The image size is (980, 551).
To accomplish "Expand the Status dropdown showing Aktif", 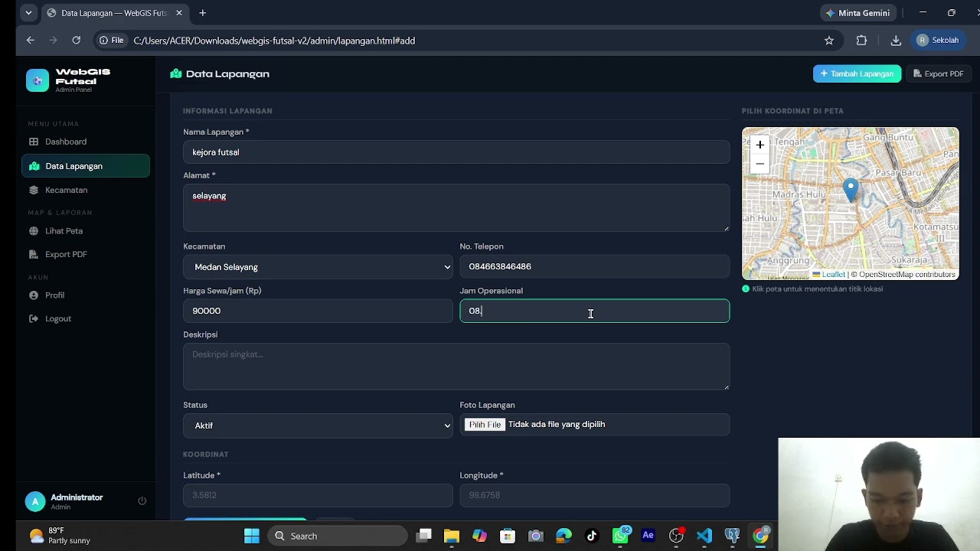I will coord(318,425).
